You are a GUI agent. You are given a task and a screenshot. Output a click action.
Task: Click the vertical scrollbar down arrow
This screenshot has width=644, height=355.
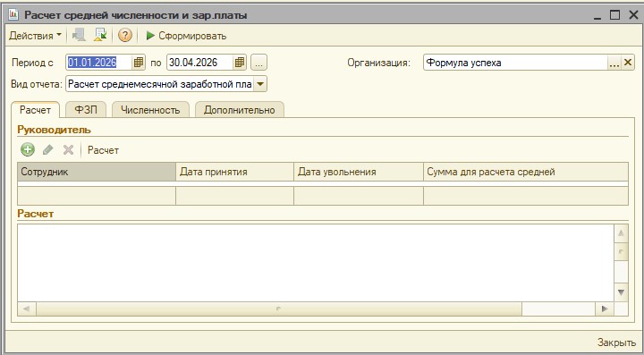point(621,292)
